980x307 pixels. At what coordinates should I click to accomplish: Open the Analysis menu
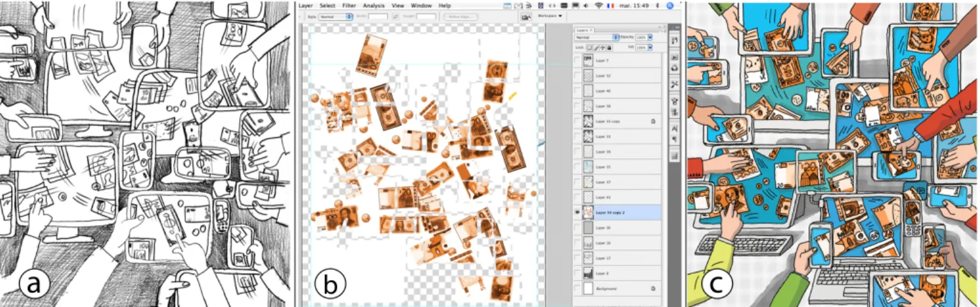tap(373, 5)
